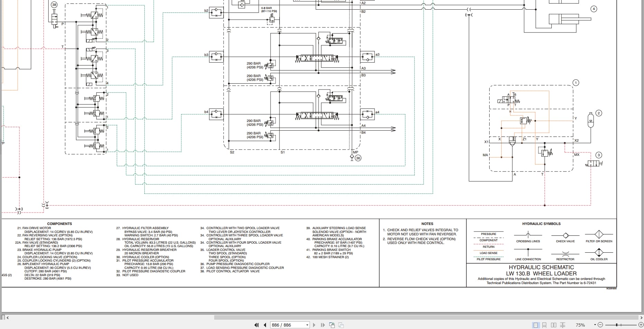Click the horizontal scrollbar left arrow

pyautogui.click(x=8, y=317)
